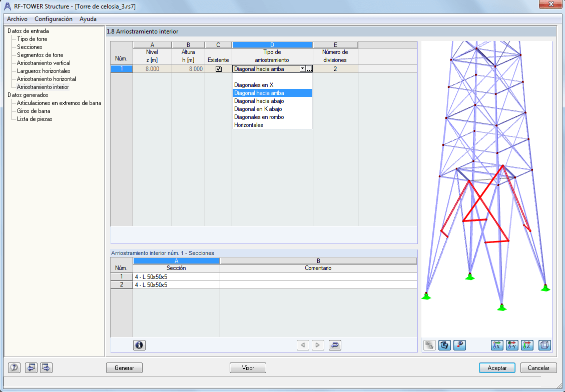Click row header 2 in sections table
Viewport: 565px width, 392px height.
[122, 284]
